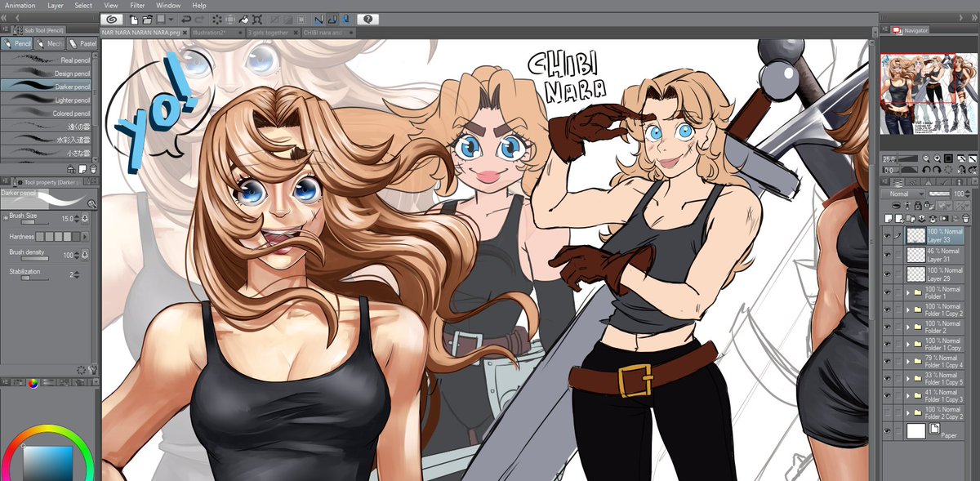Rotate canvas right in Navigator

(x=938, y=170)
